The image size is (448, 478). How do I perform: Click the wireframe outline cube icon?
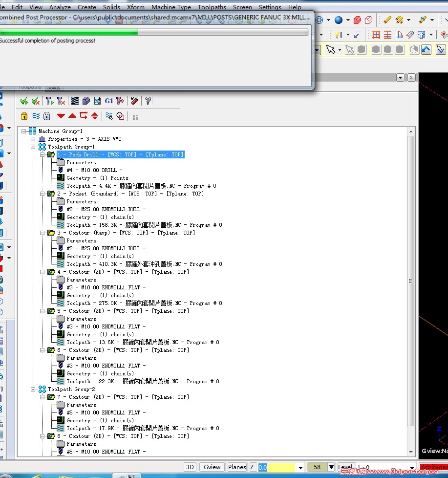(369, 20)
